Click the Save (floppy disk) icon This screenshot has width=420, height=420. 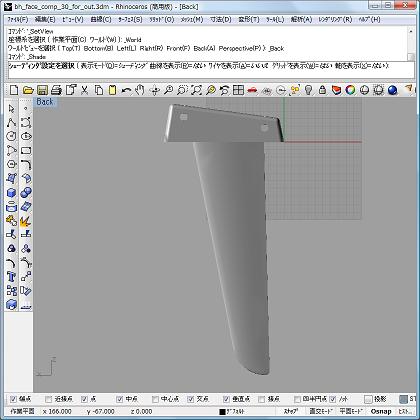pyautogui.click(x=42, y=90)
